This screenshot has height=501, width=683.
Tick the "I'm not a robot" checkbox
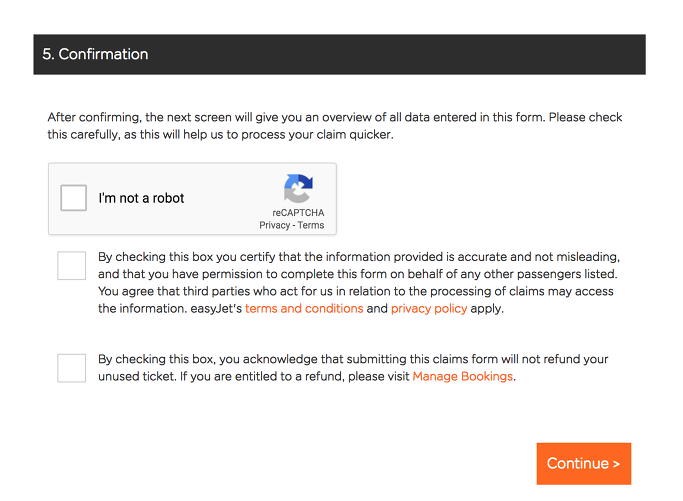[73, 198]
